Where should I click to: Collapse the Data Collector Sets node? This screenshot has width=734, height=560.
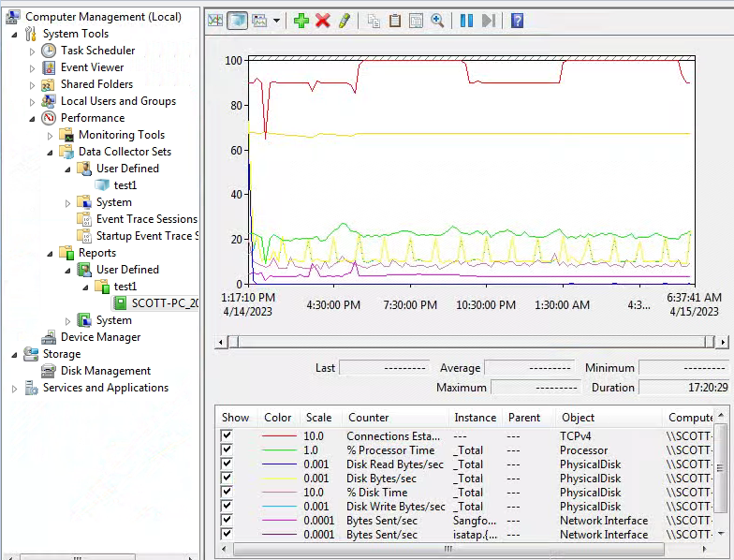[51, 152]
